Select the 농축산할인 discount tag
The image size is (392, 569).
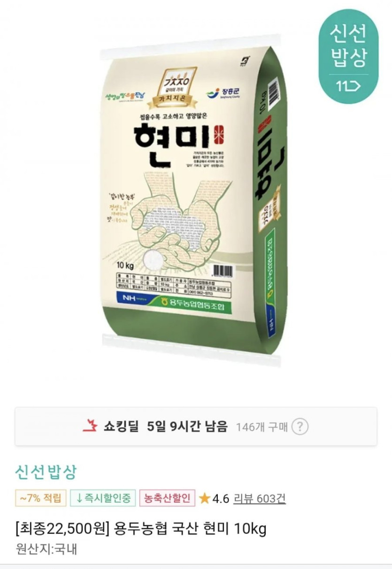(167, 499)
